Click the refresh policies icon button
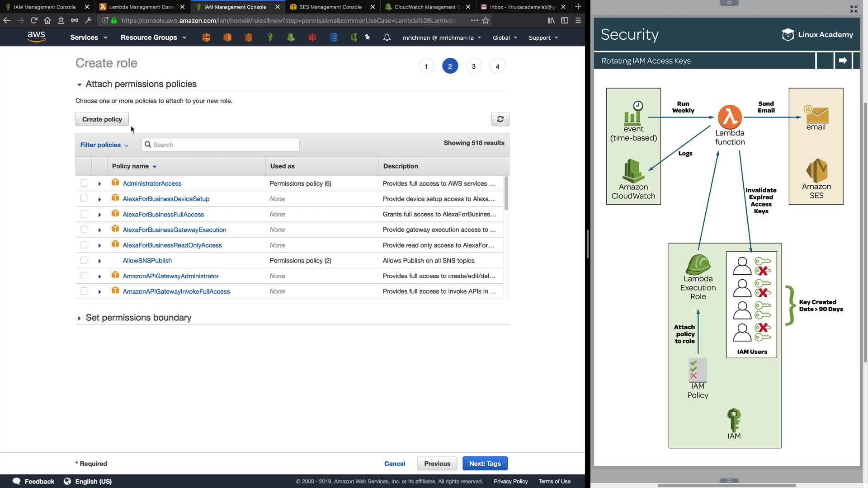This screenshot has height=488, width=868. pyautogui.click(x=500, y=119)
